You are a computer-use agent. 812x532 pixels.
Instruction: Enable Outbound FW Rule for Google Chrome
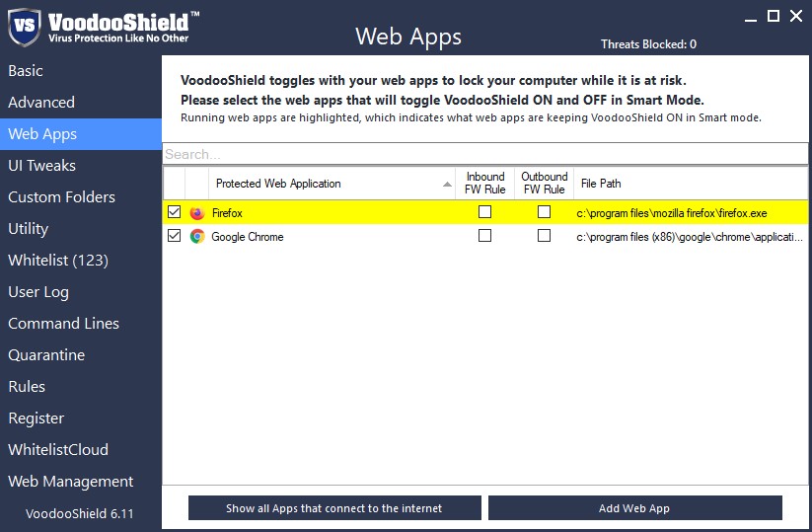click(544, 236)
